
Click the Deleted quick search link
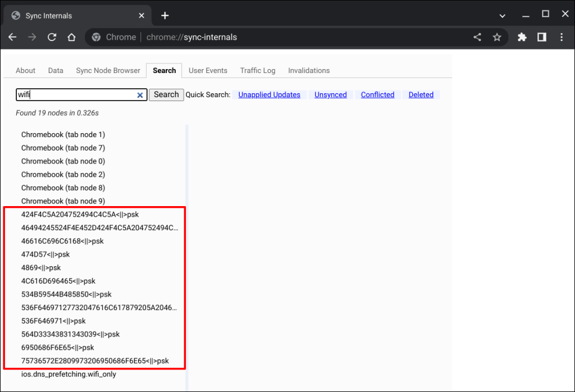tap(421, 94)
